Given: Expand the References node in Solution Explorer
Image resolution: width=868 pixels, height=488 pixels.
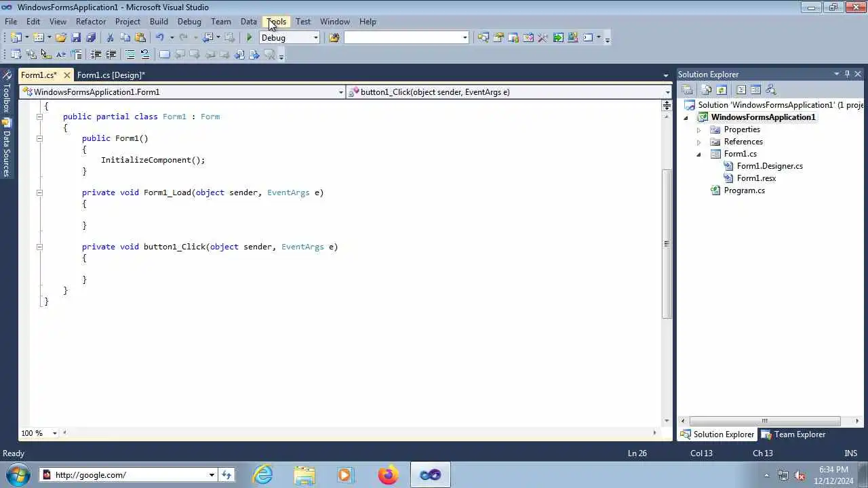Looking at the screenshot, I should click(x=698, y=142).
